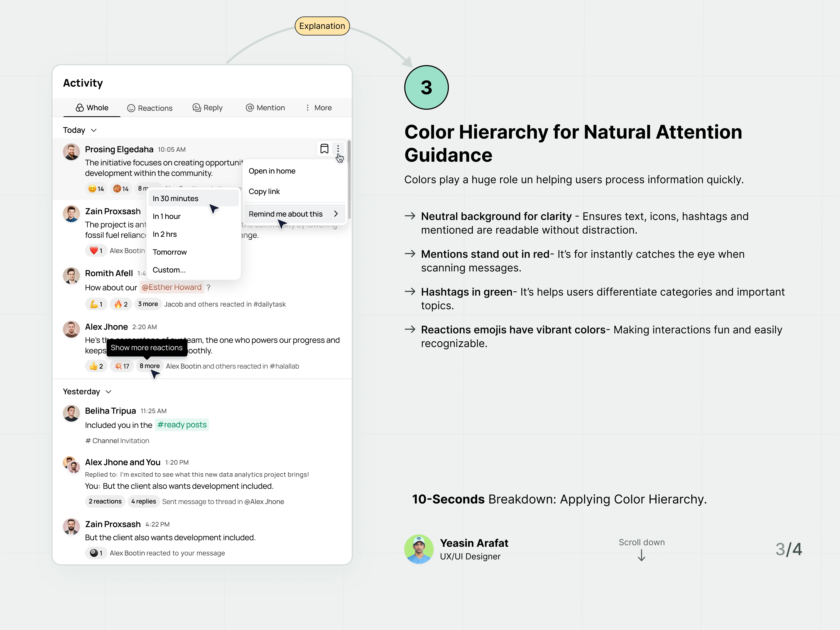Image resolution: width=840 pixels, height=630 pixels.
Task: Click the @Alex Jhone thread reference
Action: (x=264, y=502)
